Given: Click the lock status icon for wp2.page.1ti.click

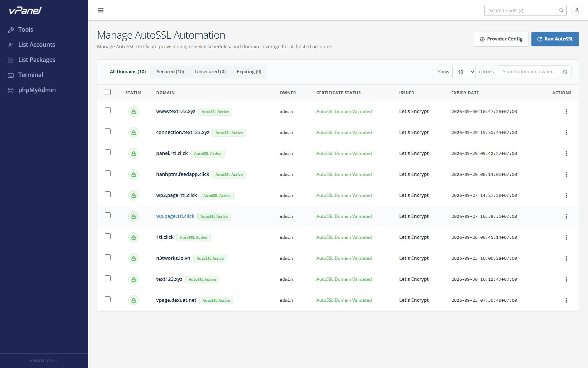Looking at the screenshot, I should click(133, 195).
